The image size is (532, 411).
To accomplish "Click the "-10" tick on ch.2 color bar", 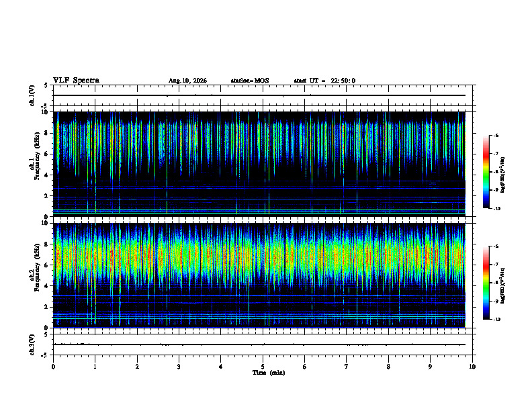I will pos(496,319).
